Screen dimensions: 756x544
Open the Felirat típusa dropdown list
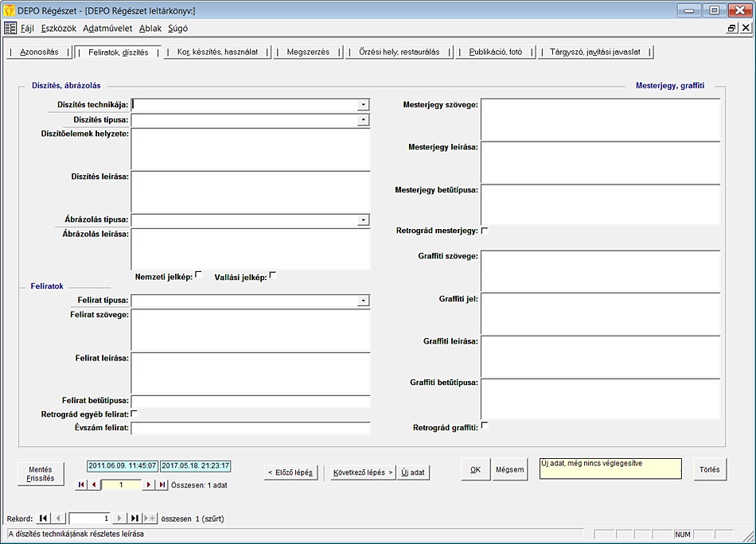tap(363, 301)
